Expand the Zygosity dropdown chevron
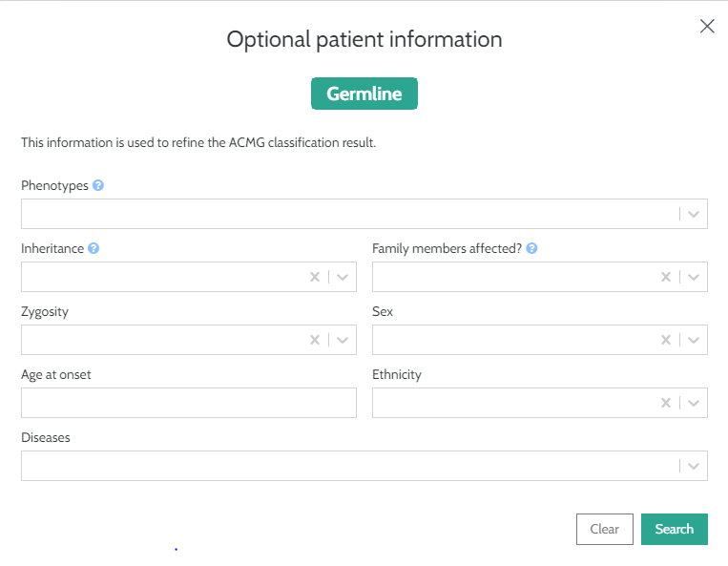Image resolution: width=728 pixels, height=566 pixels. (343, 340)
